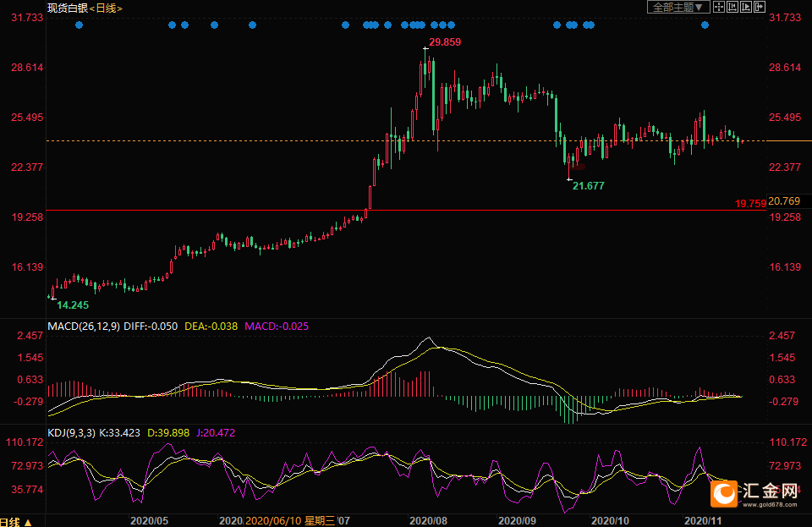Click the DEA:-0.038 value
The image size is (812, 527).
point(211,327)
